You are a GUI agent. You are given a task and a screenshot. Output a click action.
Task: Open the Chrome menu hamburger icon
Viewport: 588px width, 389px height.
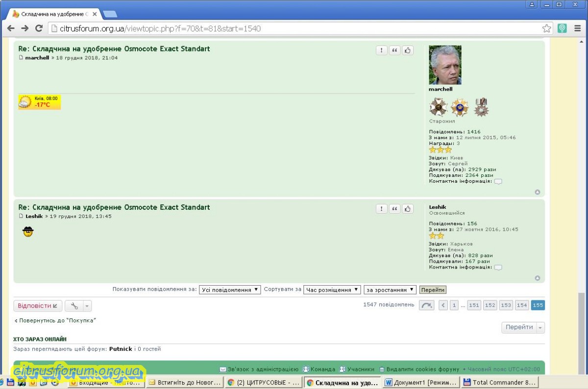point(578,28)
